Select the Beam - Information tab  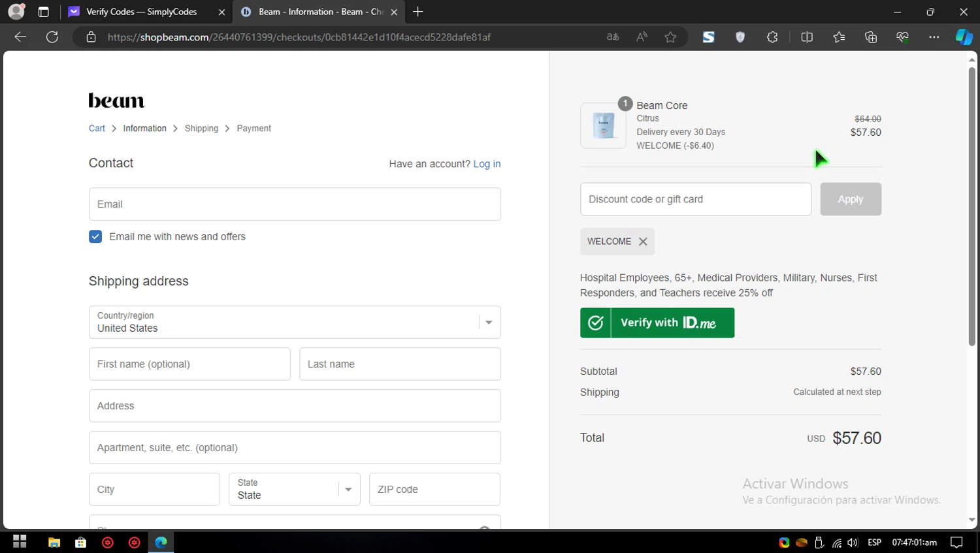pos(320,12)
